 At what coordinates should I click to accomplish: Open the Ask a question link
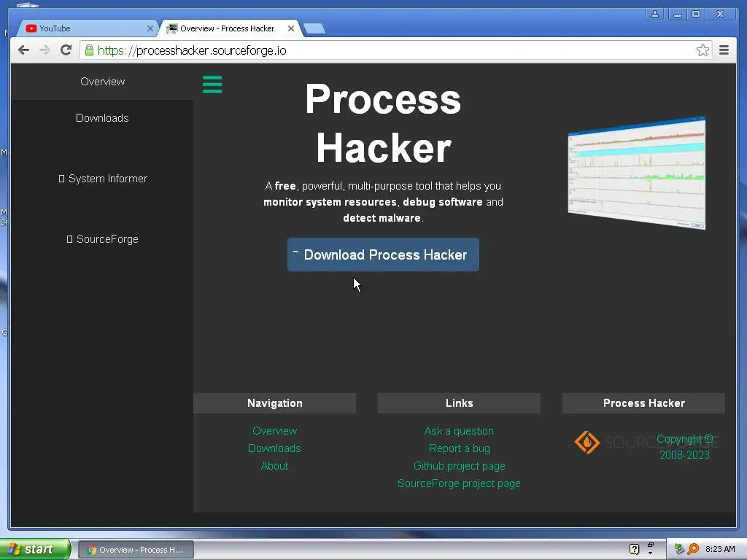point(459,431)
